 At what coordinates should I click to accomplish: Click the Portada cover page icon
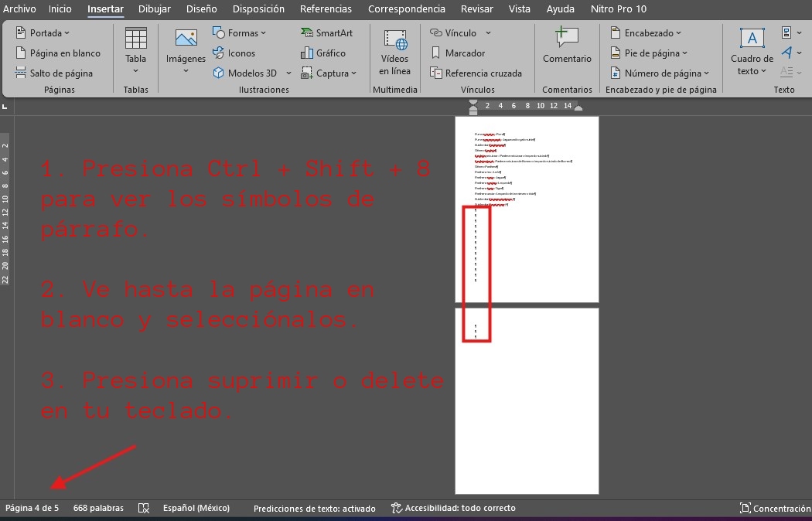pyautogui.click(x=21, y=32)
